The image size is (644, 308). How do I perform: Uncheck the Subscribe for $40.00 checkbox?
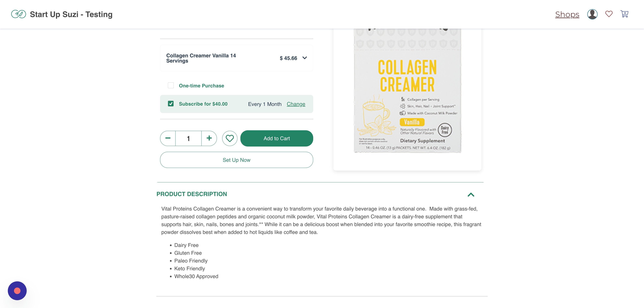pos(171,104)
